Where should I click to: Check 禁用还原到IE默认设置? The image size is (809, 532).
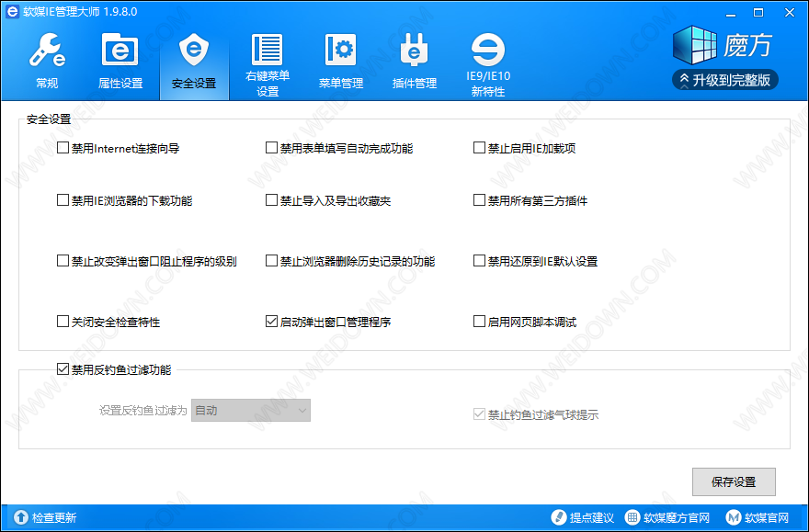[479, 261]
